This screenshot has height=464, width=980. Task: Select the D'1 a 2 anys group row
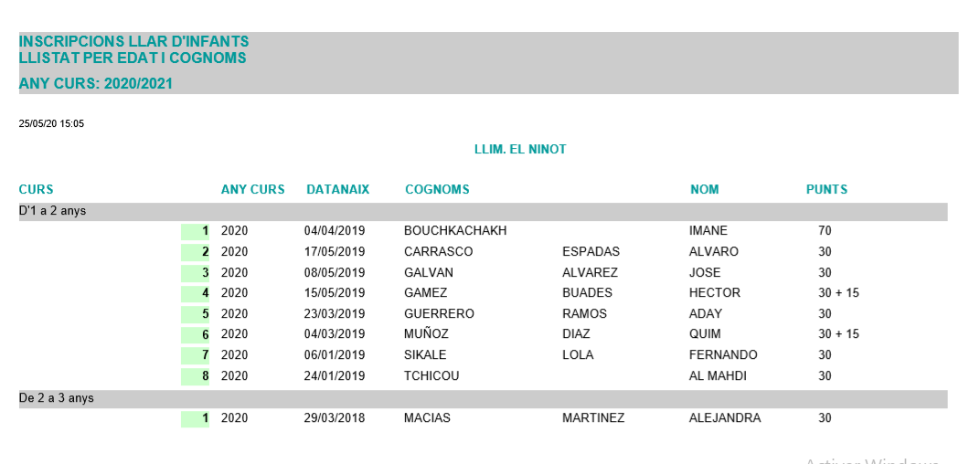tap(483, 211)
